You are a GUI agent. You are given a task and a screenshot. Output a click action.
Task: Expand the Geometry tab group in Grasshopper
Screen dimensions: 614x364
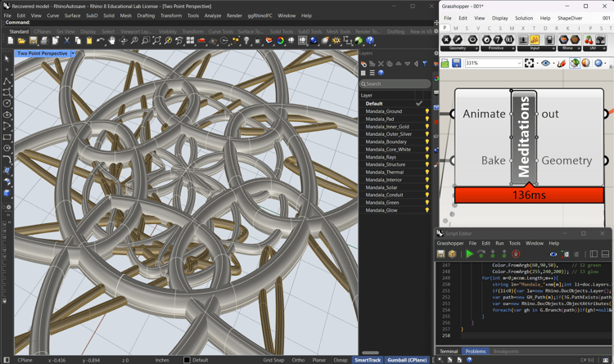click(476, 48)
